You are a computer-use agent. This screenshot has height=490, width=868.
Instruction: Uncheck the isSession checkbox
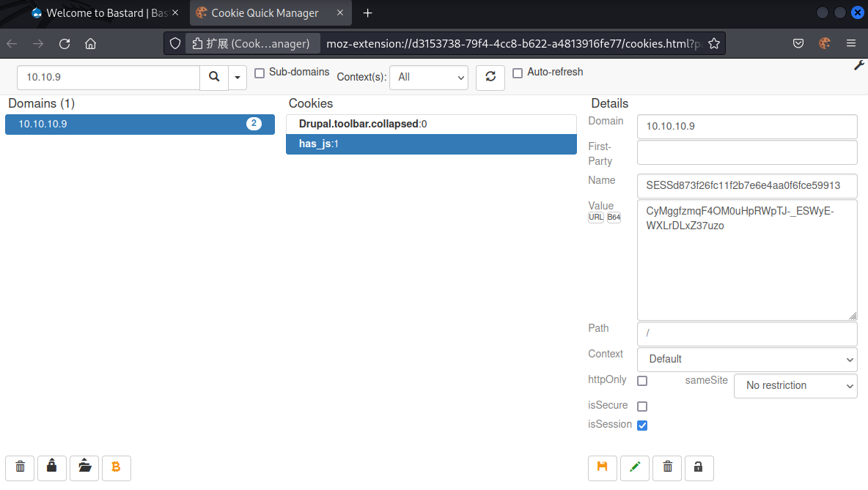coord(642,426)
